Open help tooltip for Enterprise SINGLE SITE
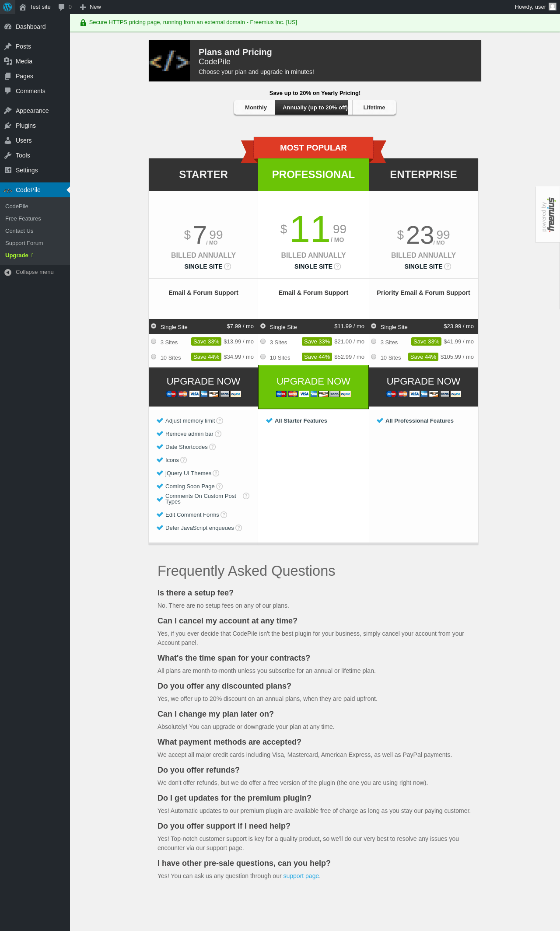560x931 pixels. coord(448,266)
